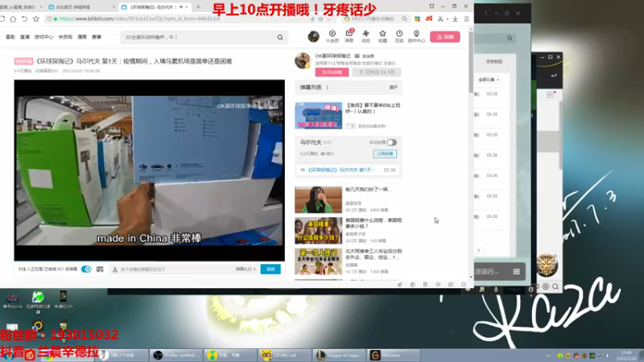Open the 收藏 favorites icon
This screenshot has width=644, height=362.
(x=382, y=36)
